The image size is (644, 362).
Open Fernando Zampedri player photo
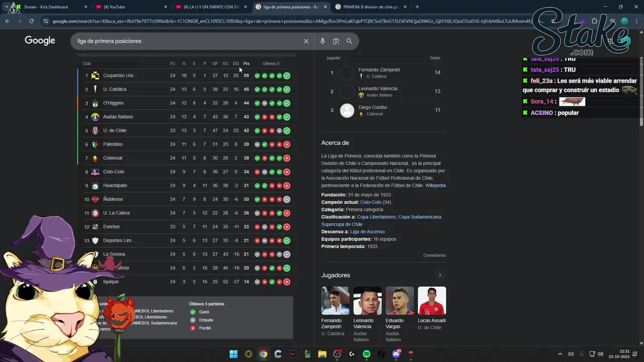(x=335, y=301)
